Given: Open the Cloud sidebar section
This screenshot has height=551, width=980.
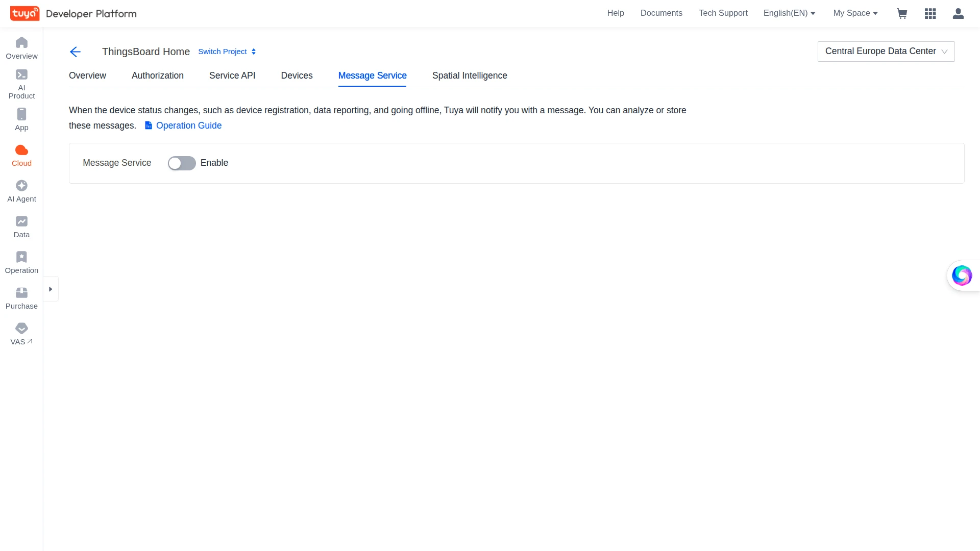Looking at the screenshot, I should click(21, 156).
